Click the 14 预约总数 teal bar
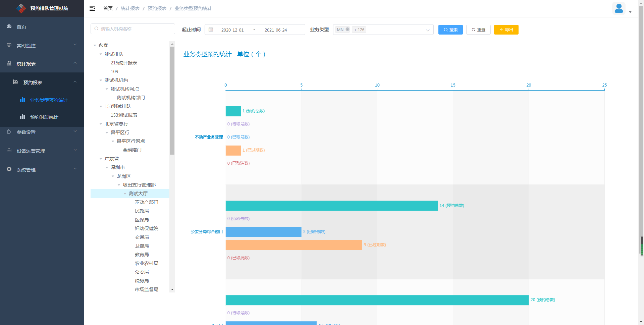The image size is (644, 325). pyautogui.click(x=331, y=206)
